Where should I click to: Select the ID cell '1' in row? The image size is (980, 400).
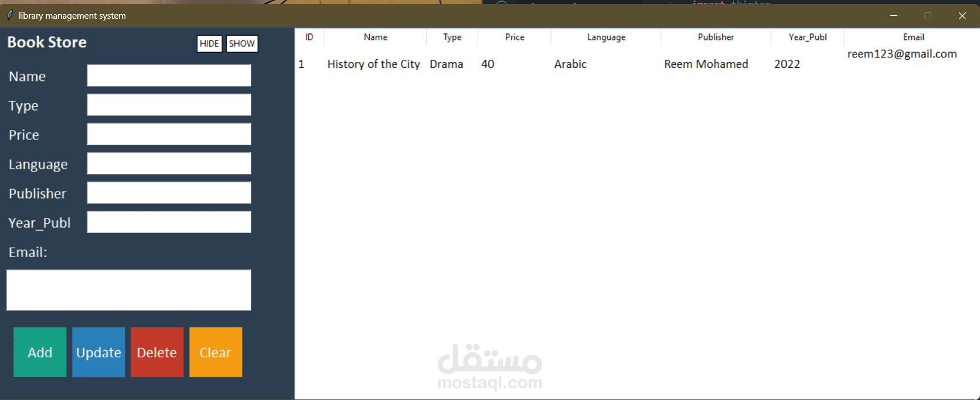pyautogui.click(x=301, y=64)
